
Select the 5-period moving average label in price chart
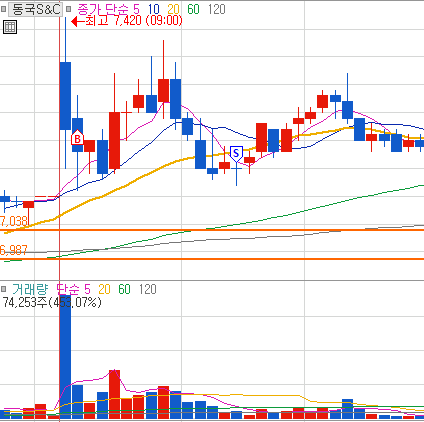136,9
